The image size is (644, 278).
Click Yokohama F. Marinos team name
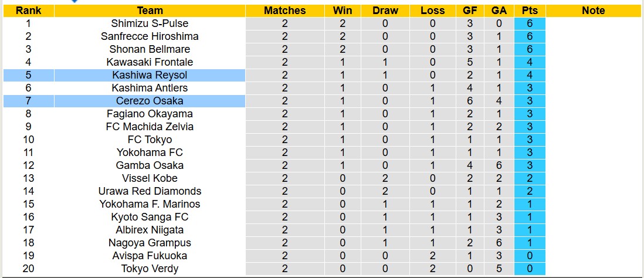(x=150, y=204)
